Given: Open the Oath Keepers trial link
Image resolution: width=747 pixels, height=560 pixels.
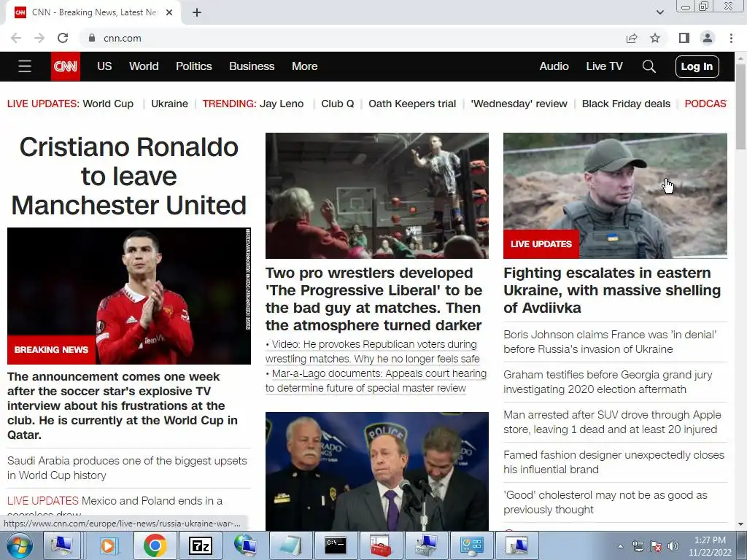Looking at the screenshot, I should click(x=412, y=104).
